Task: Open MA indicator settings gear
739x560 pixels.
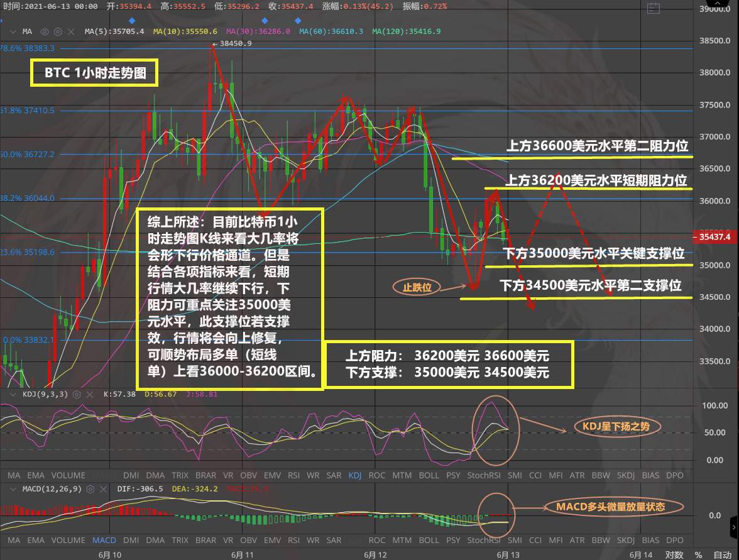Action: [x=58, y=31]
